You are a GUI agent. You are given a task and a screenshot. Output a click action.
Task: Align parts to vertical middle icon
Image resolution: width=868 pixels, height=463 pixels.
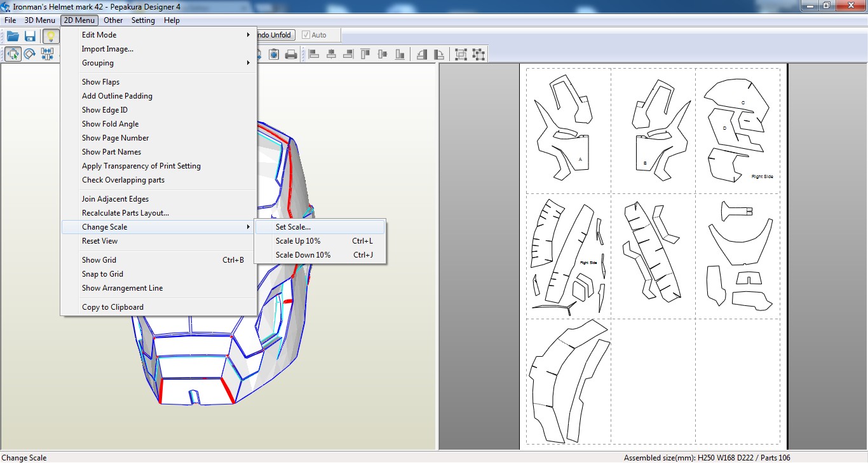click(x=383, y=54)
